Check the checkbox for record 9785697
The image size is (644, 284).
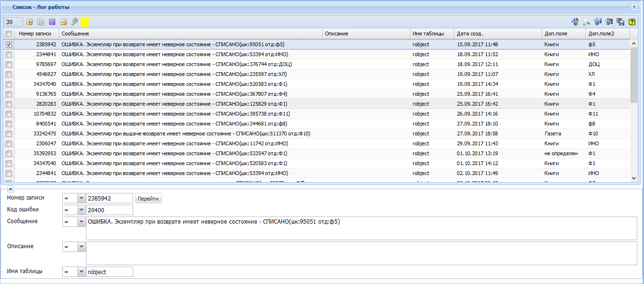tap(8, 64)
